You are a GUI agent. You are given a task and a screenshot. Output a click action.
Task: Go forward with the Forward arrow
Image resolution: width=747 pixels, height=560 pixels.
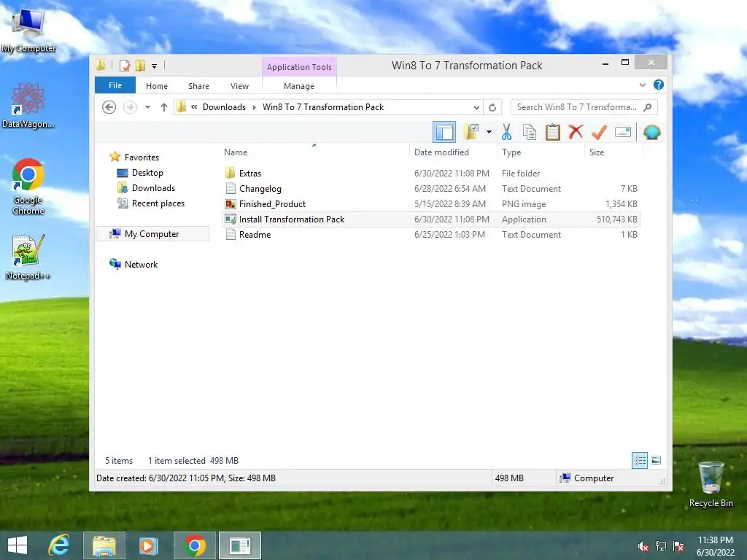tap(130, 107)
